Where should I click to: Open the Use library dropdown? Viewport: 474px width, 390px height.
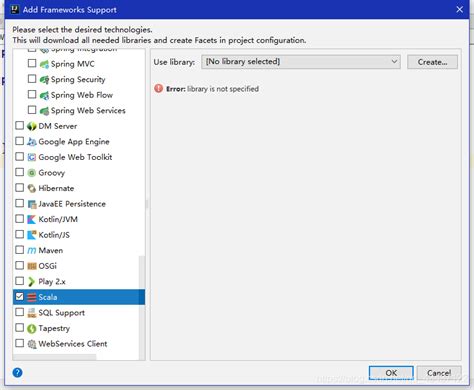click(x=301, y=62)
